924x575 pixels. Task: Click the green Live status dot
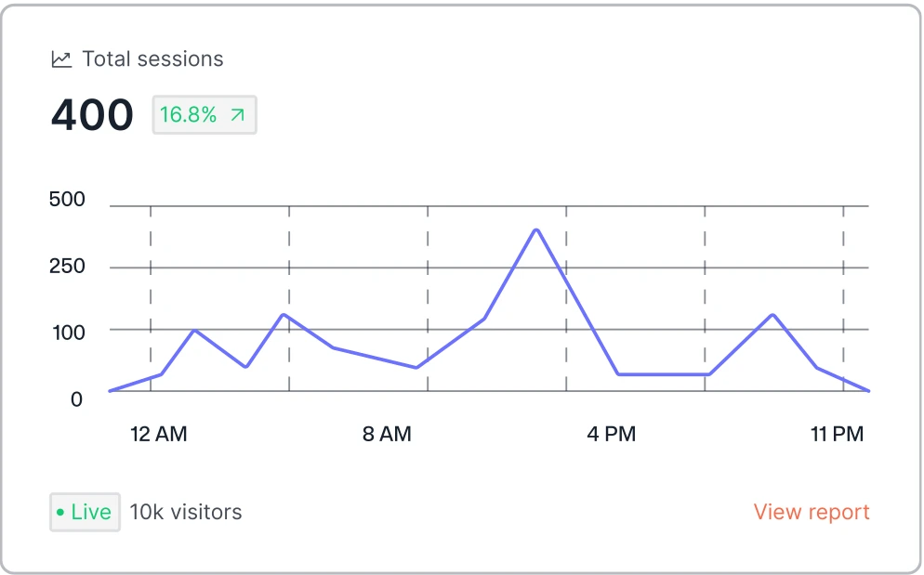pos(60,512)
